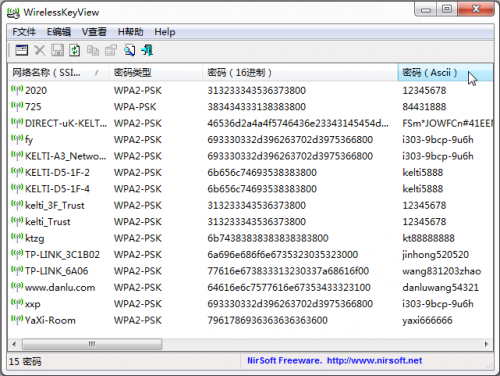This screenshot has height=376, width=500.
Task: Sort by the 密码 (16进制) column header
Action: 300,72
